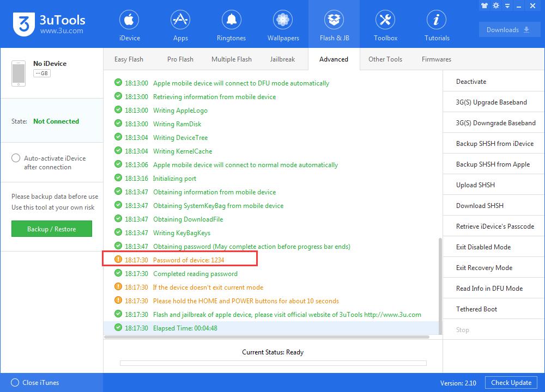Switch to the Easy Flash tab
Viewport: 545px width, 392px height.
(129, 59)
